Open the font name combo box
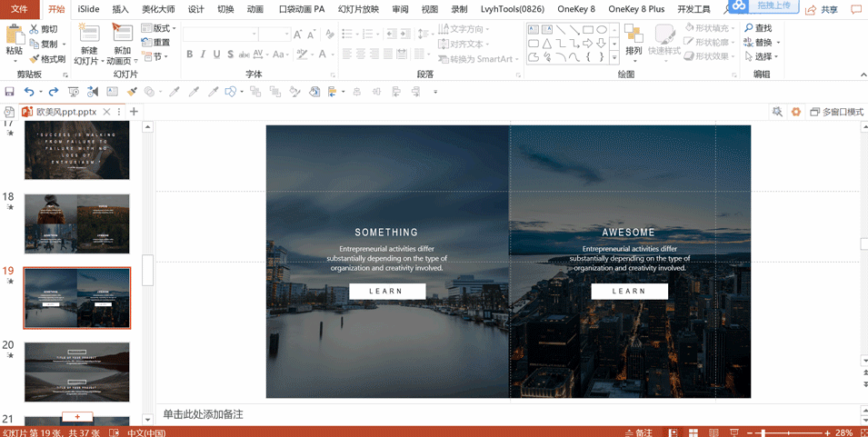The height and width of the screenshot is (437, 868). tap(220, 35)
